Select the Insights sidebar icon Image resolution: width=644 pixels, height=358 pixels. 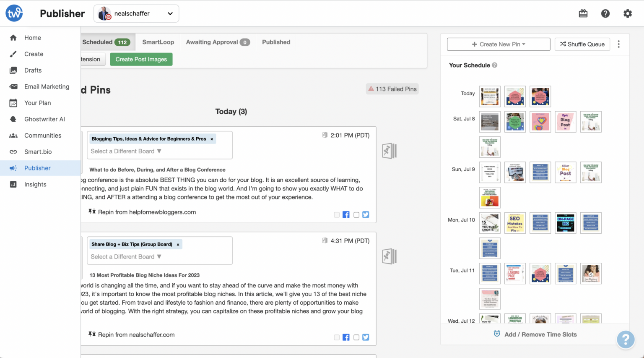[13, 184]
